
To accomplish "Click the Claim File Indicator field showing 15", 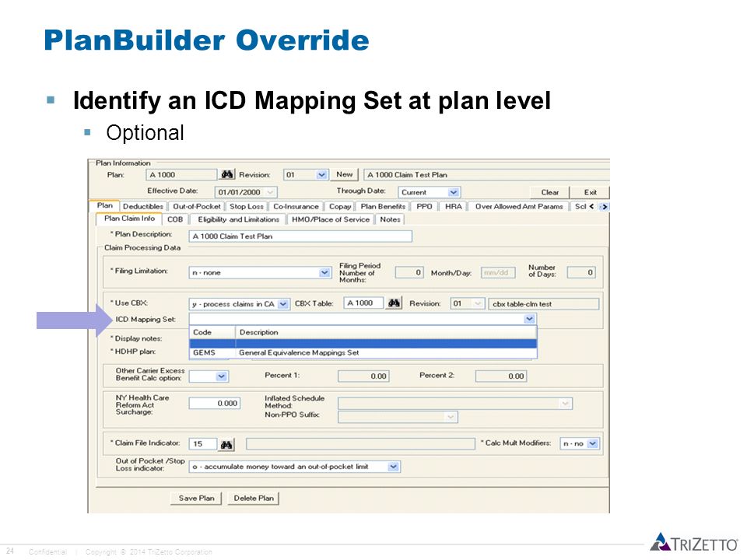I will tap(203, 444).
